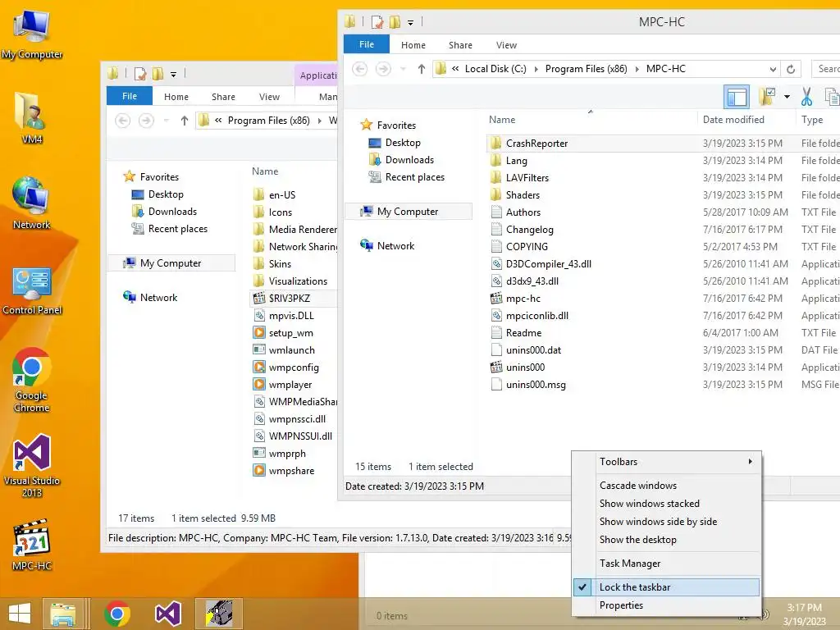Screen dimensions: 840x630
Task: Select the Google Chrome desktop shortcut
Action: pyautogui.click(x=32, y=380)
